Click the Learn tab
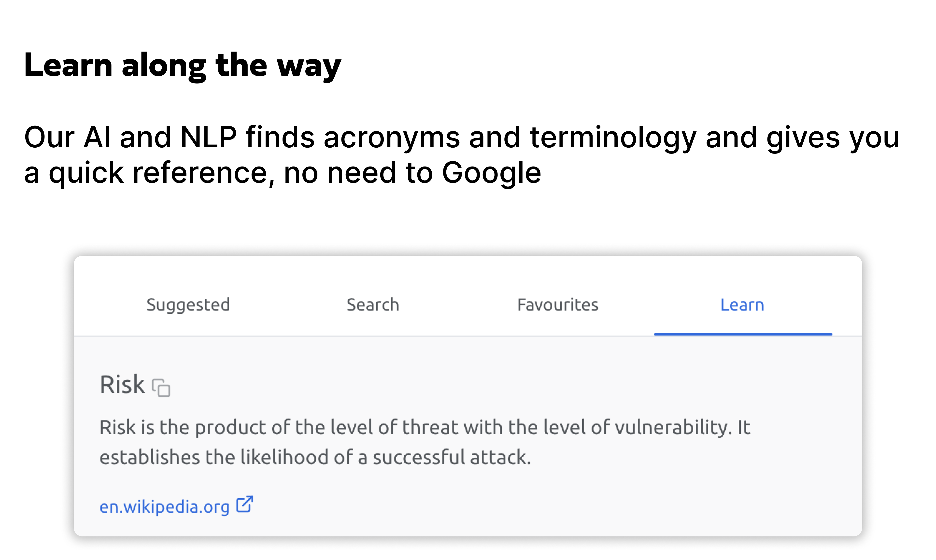The height and width of the screenshot is (560, 936). [x=742, y=305]
